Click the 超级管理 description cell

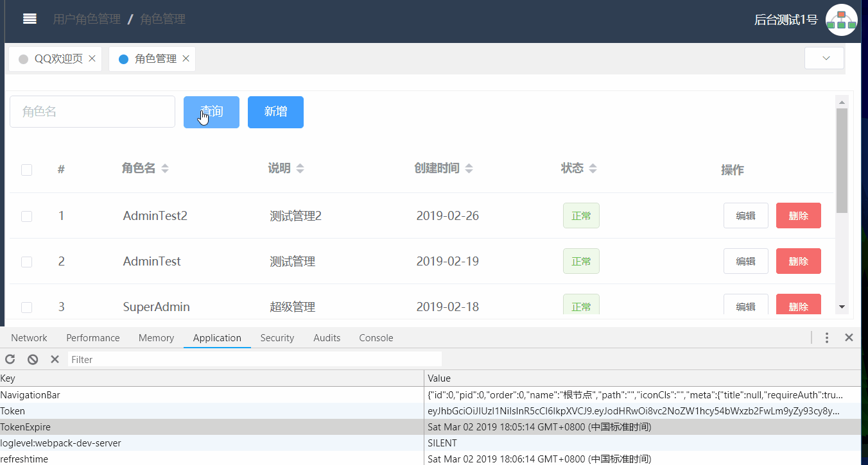coord(292,307)
